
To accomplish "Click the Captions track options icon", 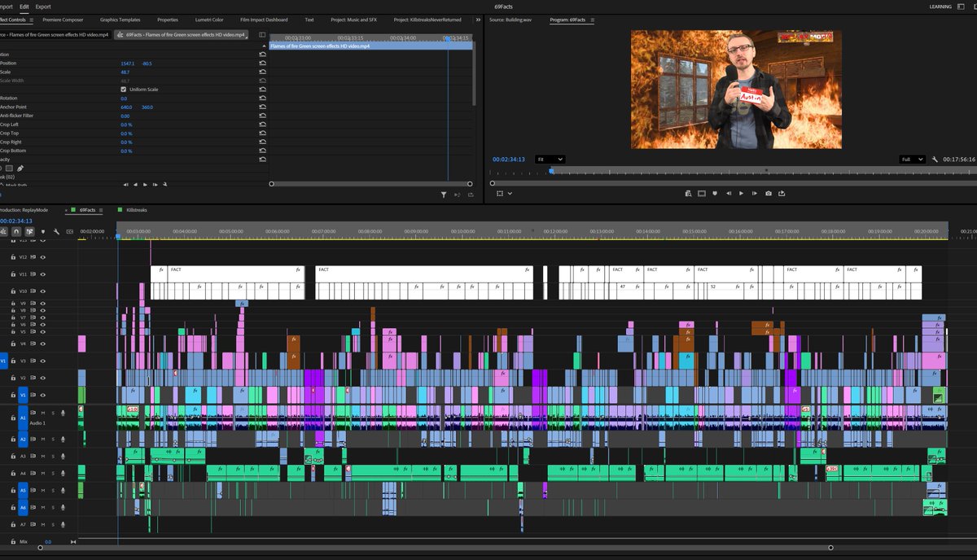I will (69, 231).
